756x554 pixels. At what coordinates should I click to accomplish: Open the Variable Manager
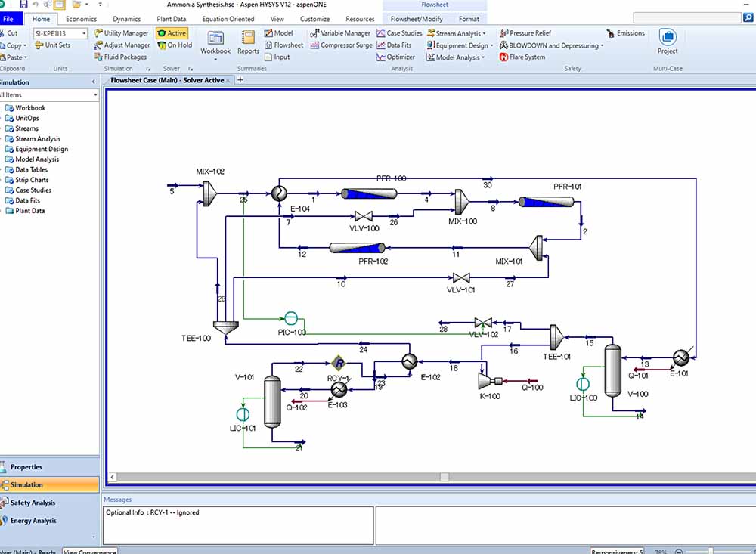(340, 33)
